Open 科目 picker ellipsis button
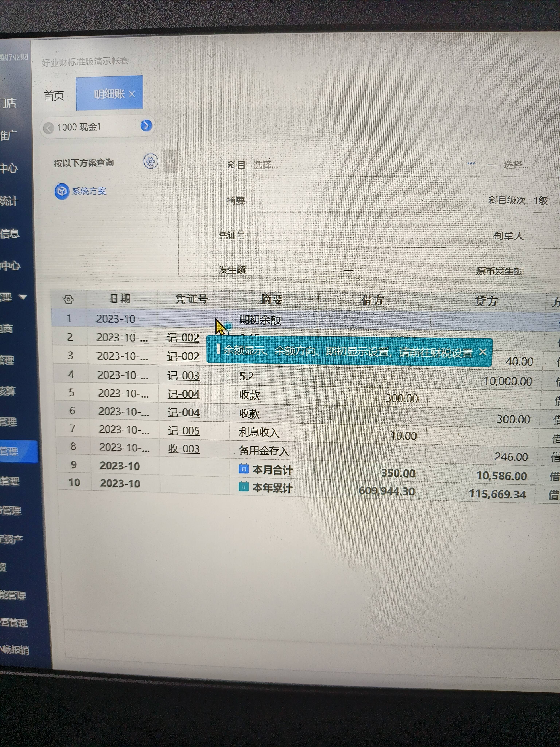The image size is (560, 747). [471, 163]
